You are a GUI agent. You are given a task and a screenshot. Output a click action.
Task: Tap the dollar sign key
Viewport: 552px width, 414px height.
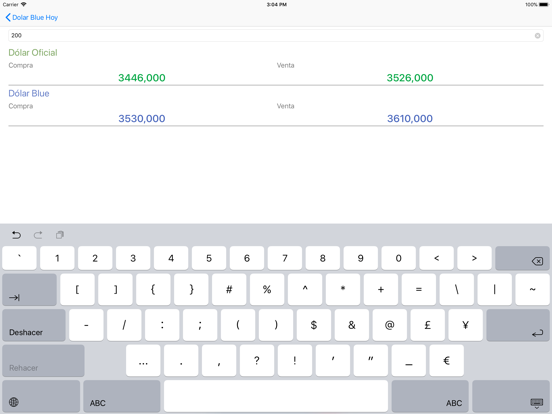pyautogui.click(x=314, y=325)
